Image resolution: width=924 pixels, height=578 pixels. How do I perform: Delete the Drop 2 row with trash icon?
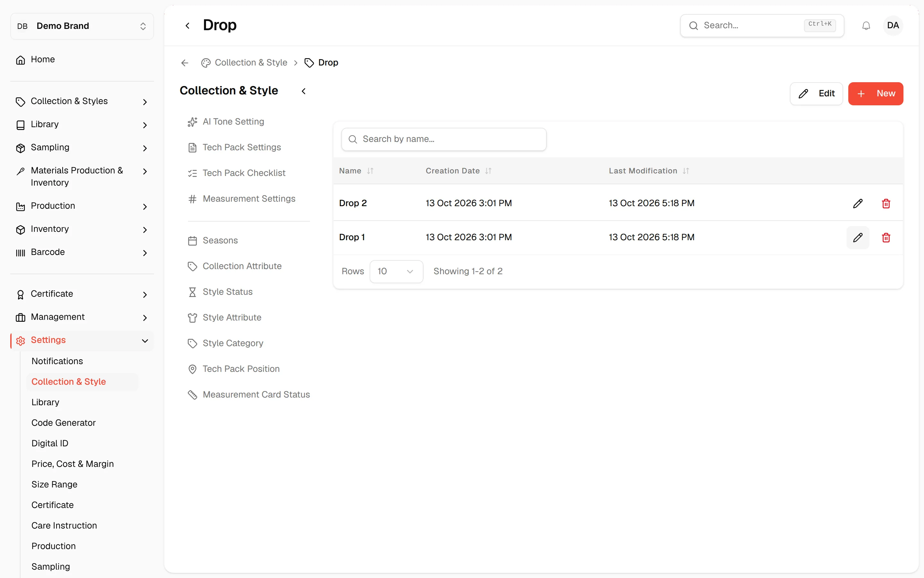click(886, 203)
